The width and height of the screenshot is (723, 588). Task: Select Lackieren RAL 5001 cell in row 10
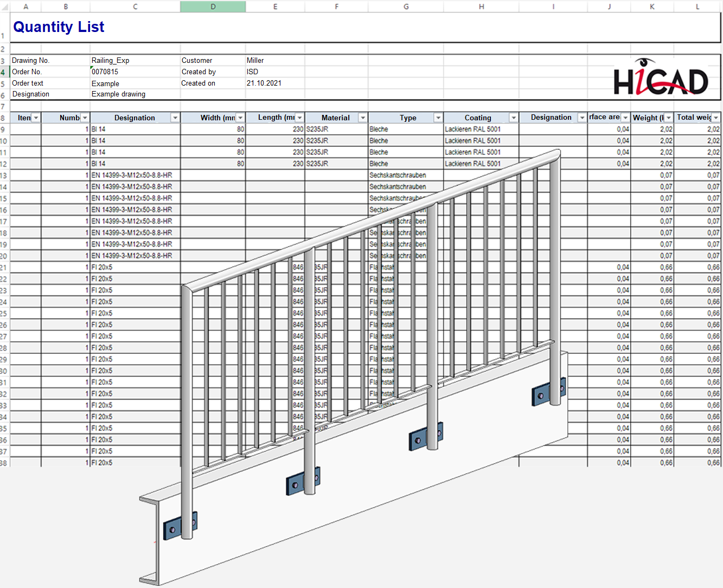point(482,140)
